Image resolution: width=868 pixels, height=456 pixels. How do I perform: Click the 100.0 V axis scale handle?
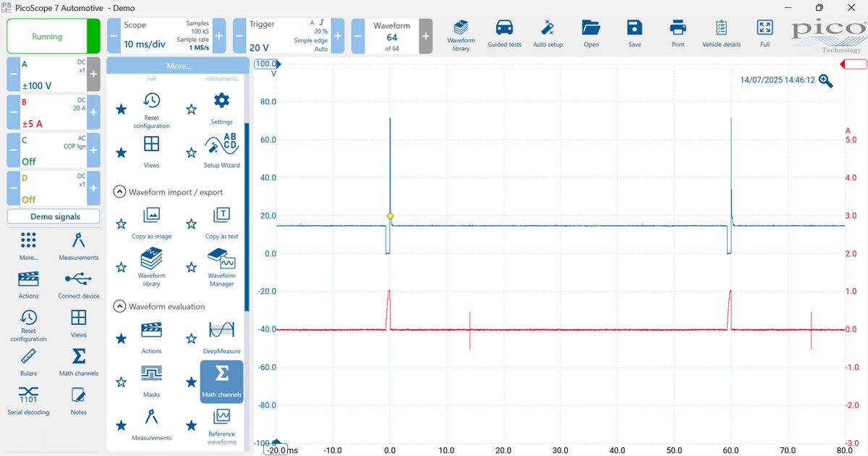(x=268, y=64)
